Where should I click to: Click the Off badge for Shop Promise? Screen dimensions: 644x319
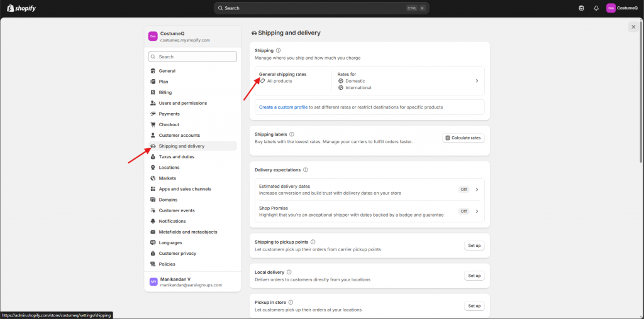click(464, 211)
